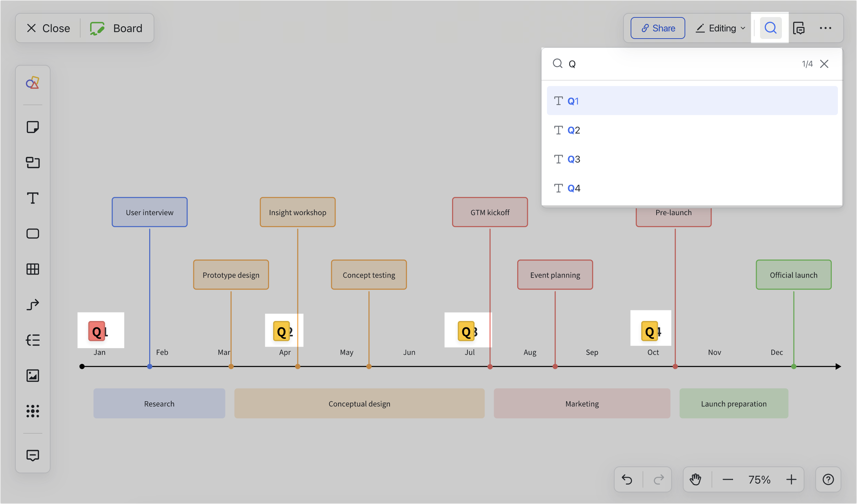Image resolution: width=857 pixels, height=504 pixels.
Task: Select the mind map tool
Action: point(33,340)
